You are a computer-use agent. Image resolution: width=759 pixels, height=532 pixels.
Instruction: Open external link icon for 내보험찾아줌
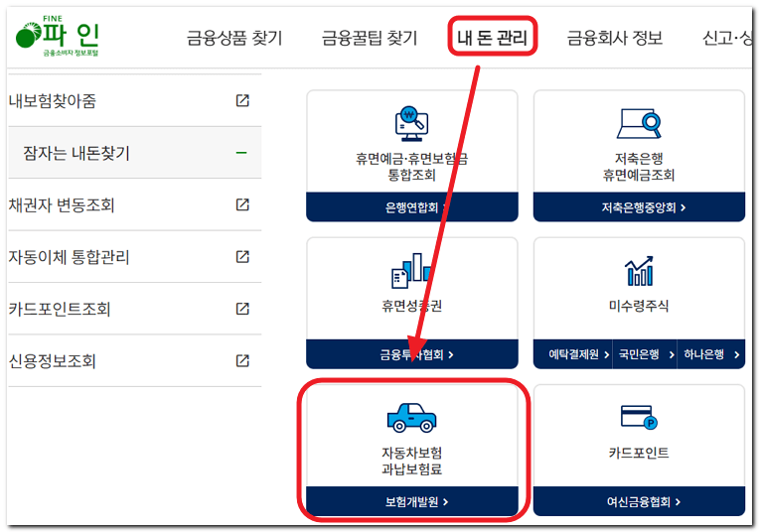(x=242, y=100)
